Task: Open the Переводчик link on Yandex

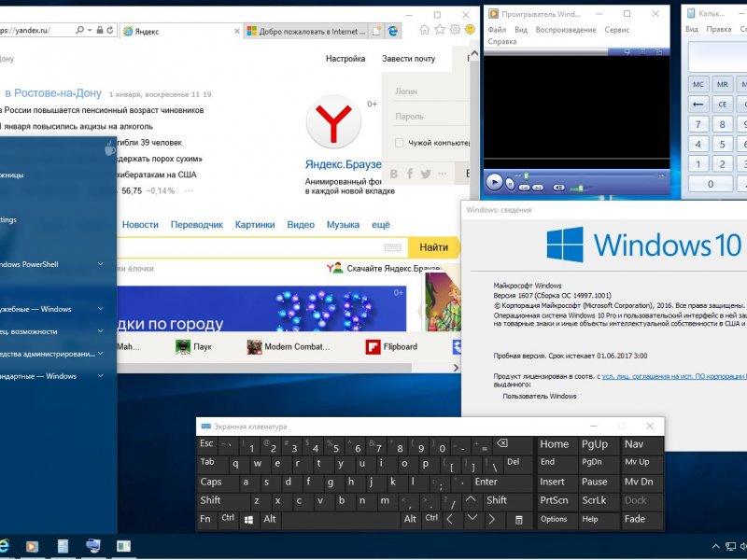Action: pos(197,225)
